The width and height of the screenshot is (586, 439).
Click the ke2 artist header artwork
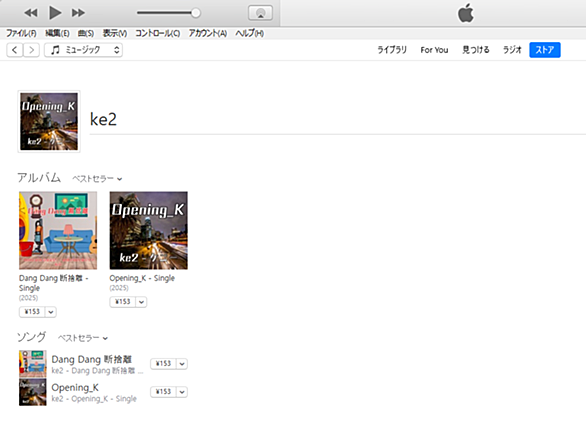[x=49, y=121]
